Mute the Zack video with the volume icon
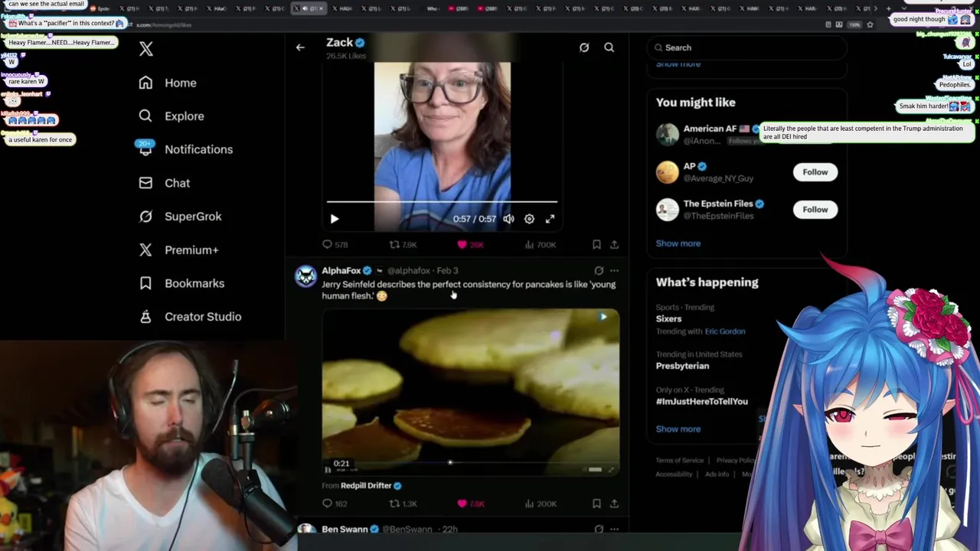The width and height of the screenshot is (980, 551). (x=508, y=219)
